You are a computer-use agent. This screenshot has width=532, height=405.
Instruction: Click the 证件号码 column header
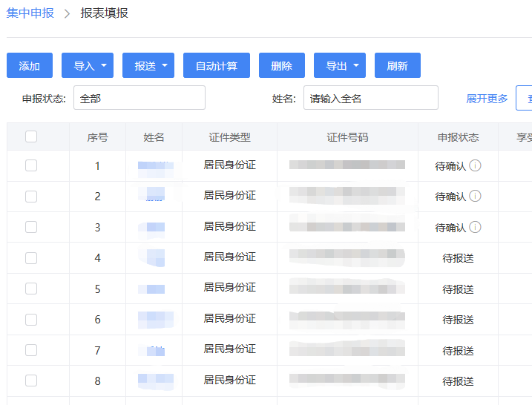347,137
